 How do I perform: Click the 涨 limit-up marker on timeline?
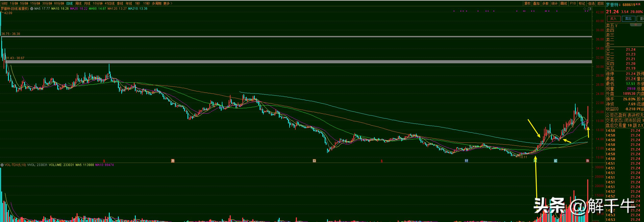[587, 161]
